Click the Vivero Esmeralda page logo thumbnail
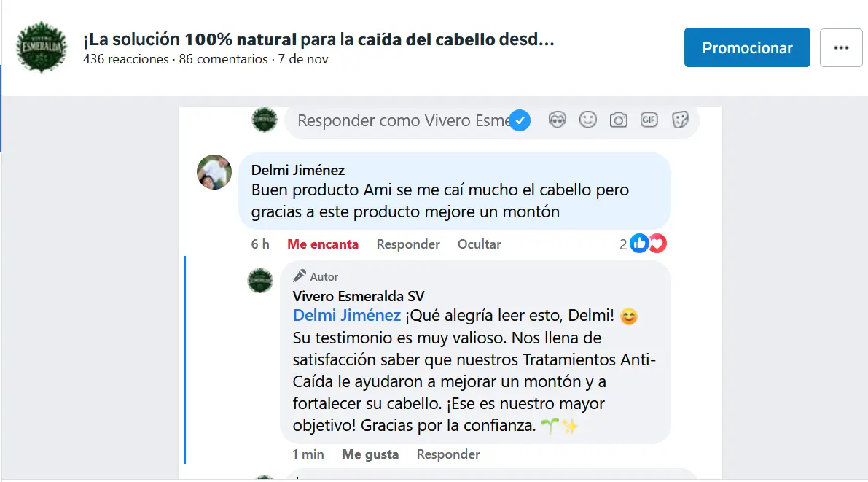Screen dimensions: 868x482 [x=42, y=47]
